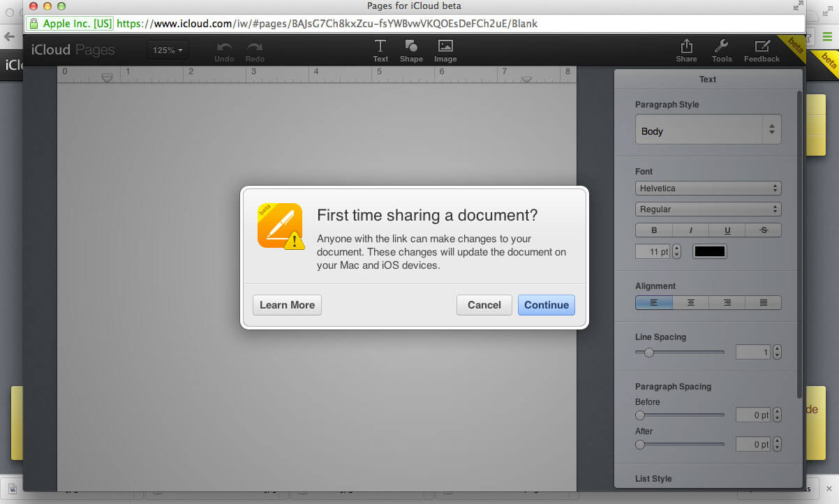
Task: Click Learn More in the dialog
Action: (x=287, y=304)
